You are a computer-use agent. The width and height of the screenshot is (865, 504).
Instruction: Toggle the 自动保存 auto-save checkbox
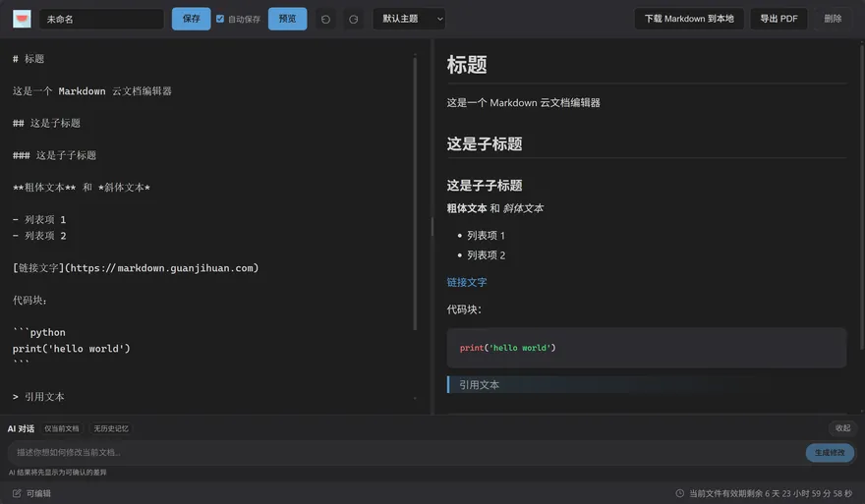coord(220,19)
